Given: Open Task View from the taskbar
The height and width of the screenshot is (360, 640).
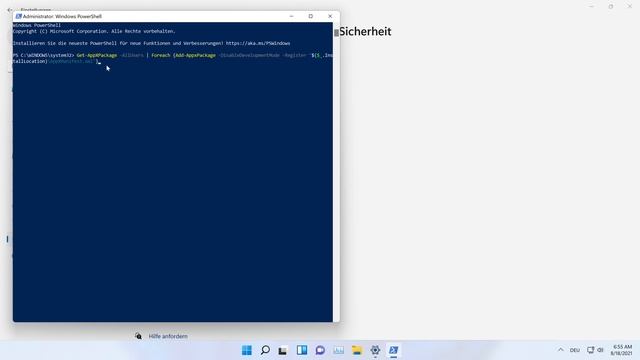Looking at the screenshot, I should pos(283,350).
